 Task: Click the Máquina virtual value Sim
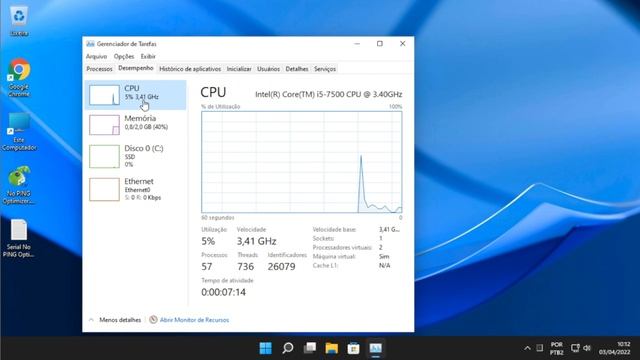pyautogui.click(x=384, y=256)
